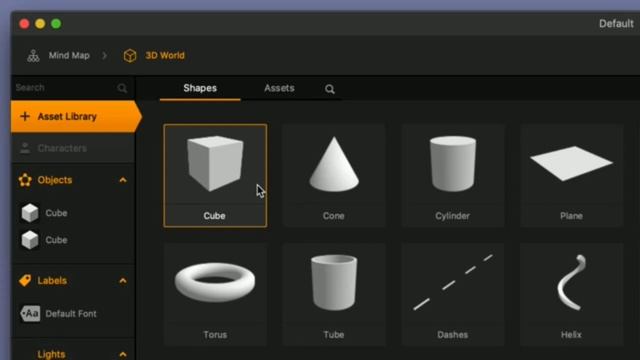Screen dimensions: 640x360
Task: Open the Objects section header label
Action: pos(55,180)
